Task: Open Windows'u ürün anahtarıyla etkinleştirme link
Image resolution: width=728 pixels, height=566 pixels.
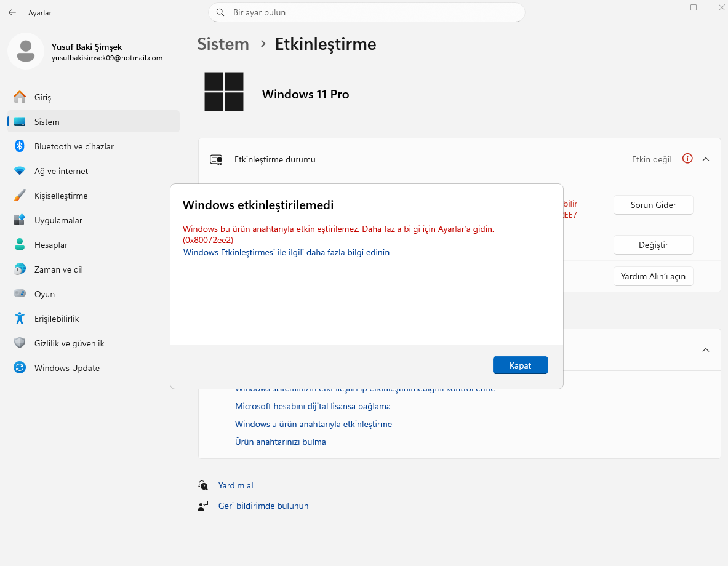Action: pos(313,424)
